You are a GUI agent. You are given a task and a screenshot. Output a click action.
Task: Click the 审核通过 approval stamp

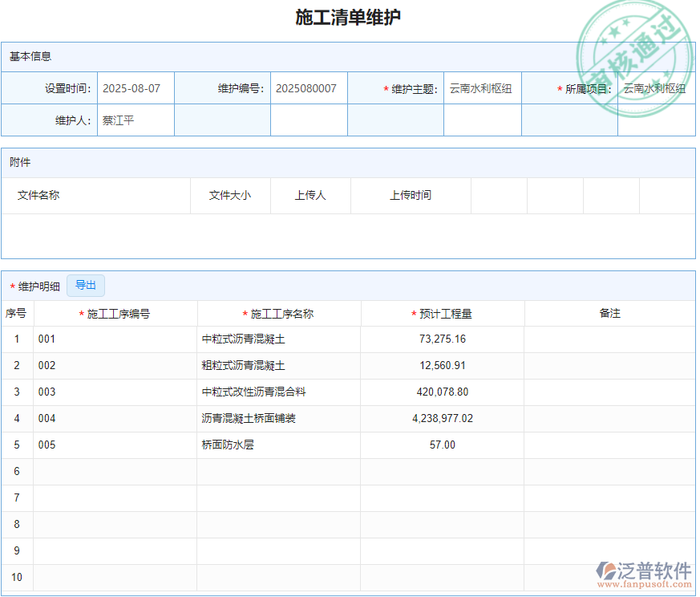(633, 38)
